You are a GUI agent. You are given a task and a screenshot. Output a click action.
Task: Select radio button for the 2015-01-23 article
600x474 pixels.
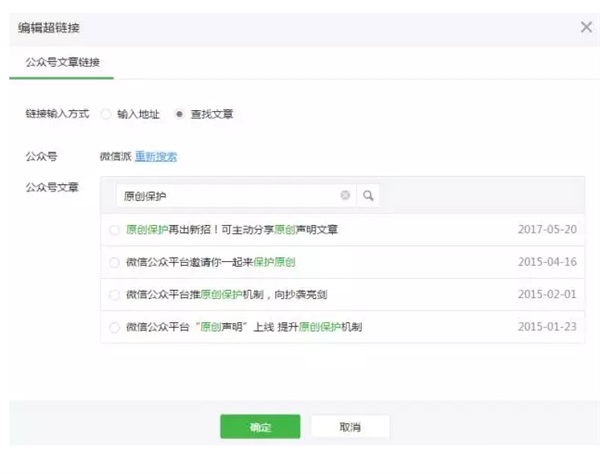click(x=115, y=327)
